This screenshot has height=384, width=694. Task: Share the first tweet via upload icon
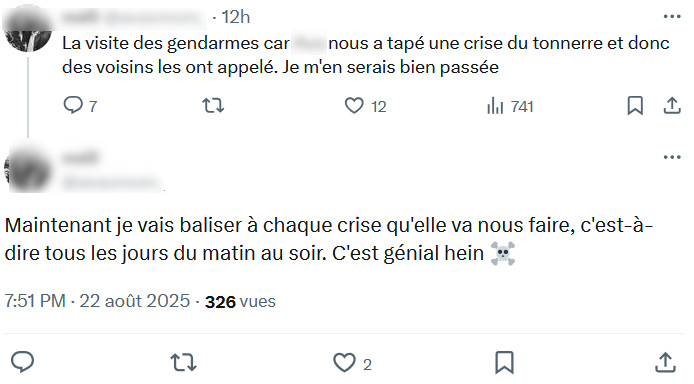click(x=672, y=106)
